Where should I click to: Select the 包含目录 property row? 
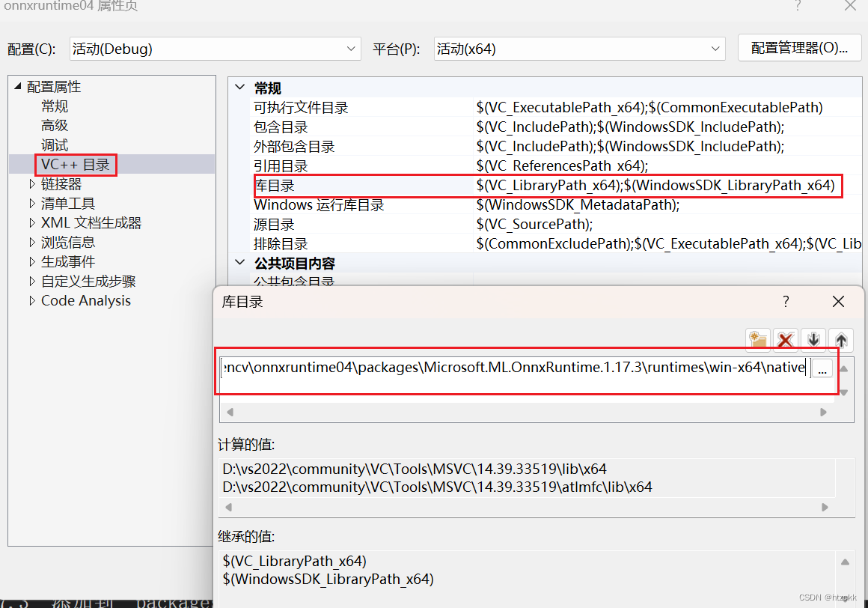pyautogui.click(x=556, y=127)
